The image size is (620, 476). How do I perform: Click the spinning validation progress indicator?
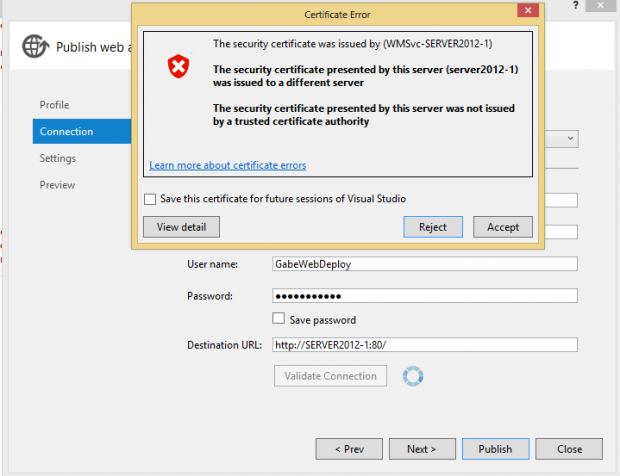click(413, 376)
